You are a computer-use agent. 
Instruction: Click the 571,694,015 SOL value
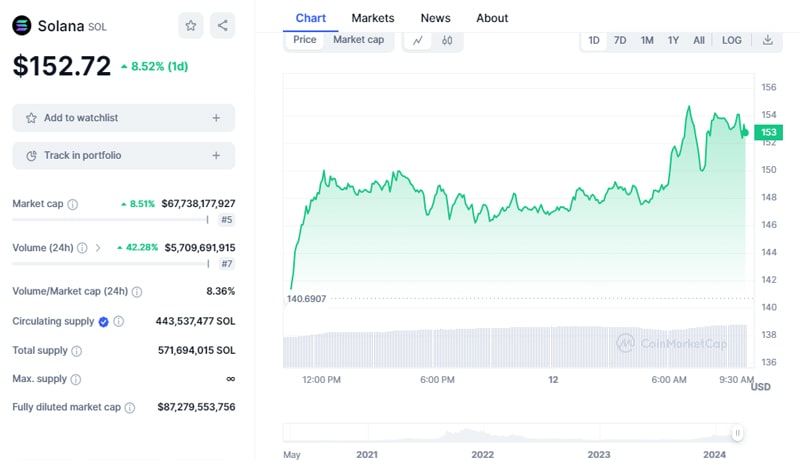click(x=196, y=350)
